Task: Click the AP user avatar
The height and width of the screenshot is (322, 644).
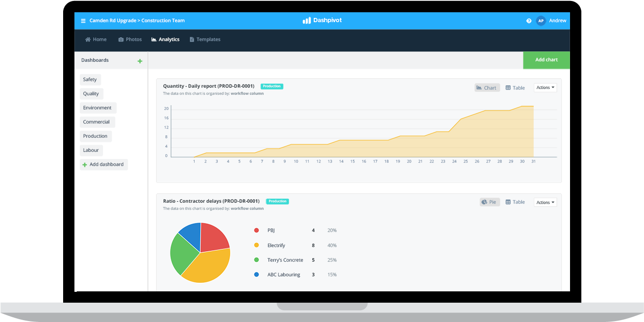Action: [x=541, y=21]
